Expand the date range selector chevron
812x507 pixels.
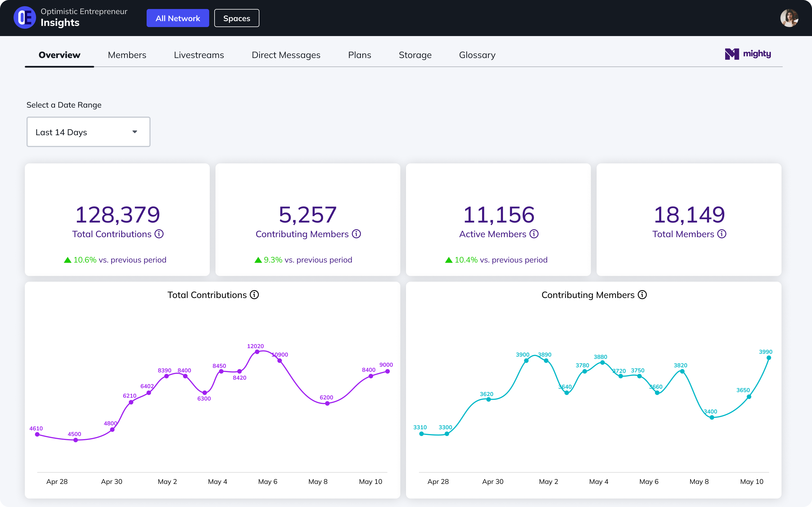coord(134,132)
